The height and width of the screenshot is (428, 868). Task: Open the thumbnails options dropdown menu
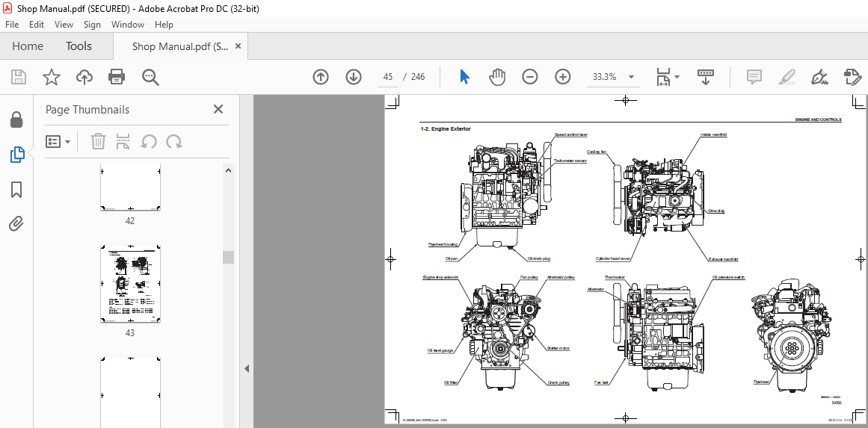pyautogui.click(x=58, y=142)
